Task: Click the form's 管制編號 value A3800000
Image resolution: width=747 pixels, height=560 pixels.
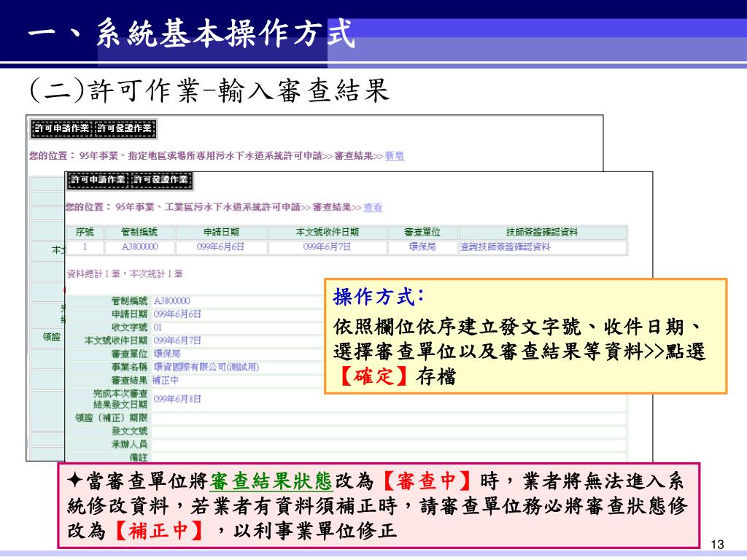Action: point(172,301)
